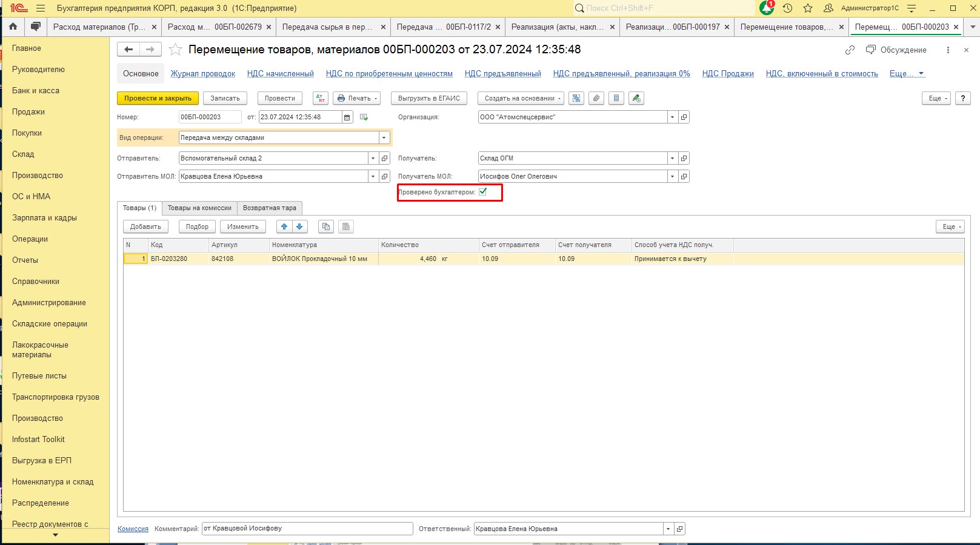Viewport: 980px width, 545px height.
Task: Move row down with blue arrow
Action: [x=299, y=226]
